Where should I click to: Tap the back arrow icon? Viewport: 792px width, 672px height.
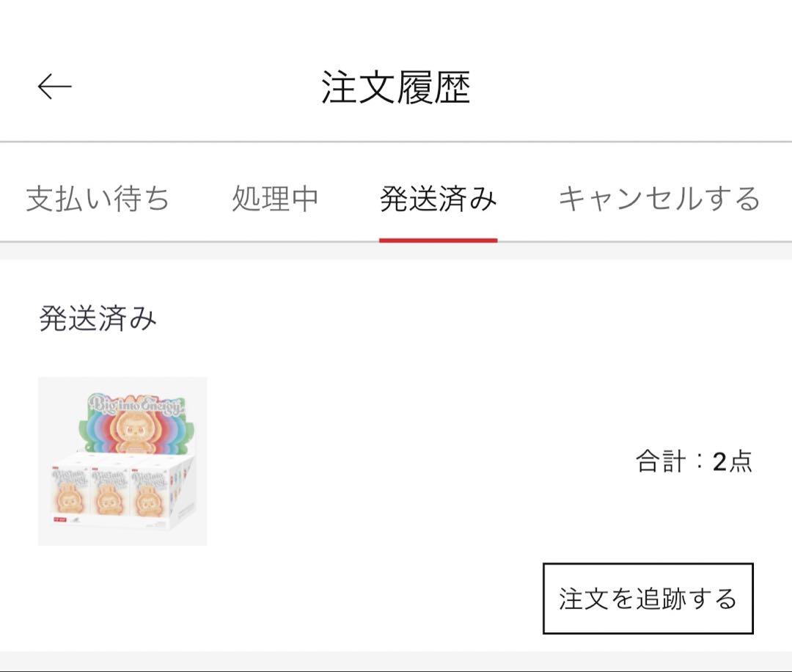55,87
